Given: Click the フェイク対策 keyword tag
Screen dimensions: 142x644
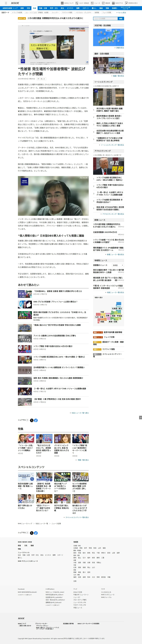Looking at the screenshot, I should (107, 12).
